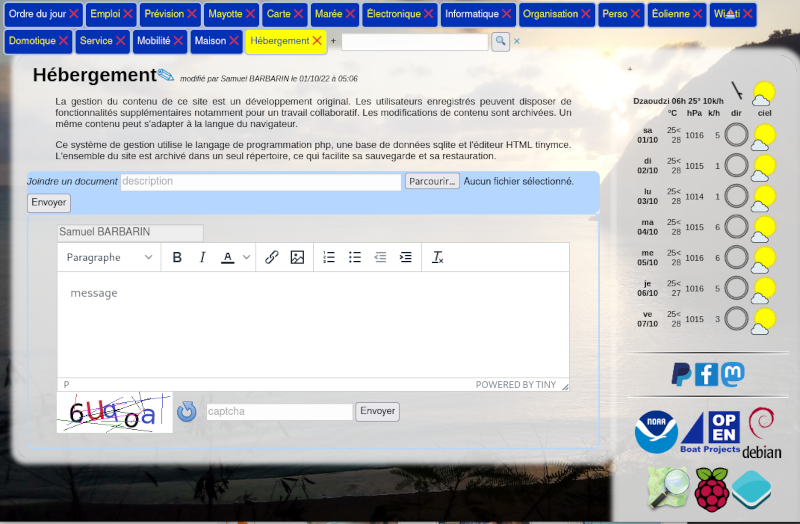Close the Prévision tab with red X
Image resolution: width=800 pixels, height=524 pixels.
[192, 14]
